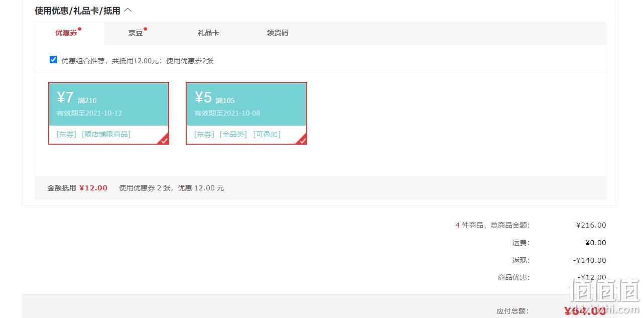Collapse the 使用优惠/礼品卡/抵用 section chevron

pos(128,10)
